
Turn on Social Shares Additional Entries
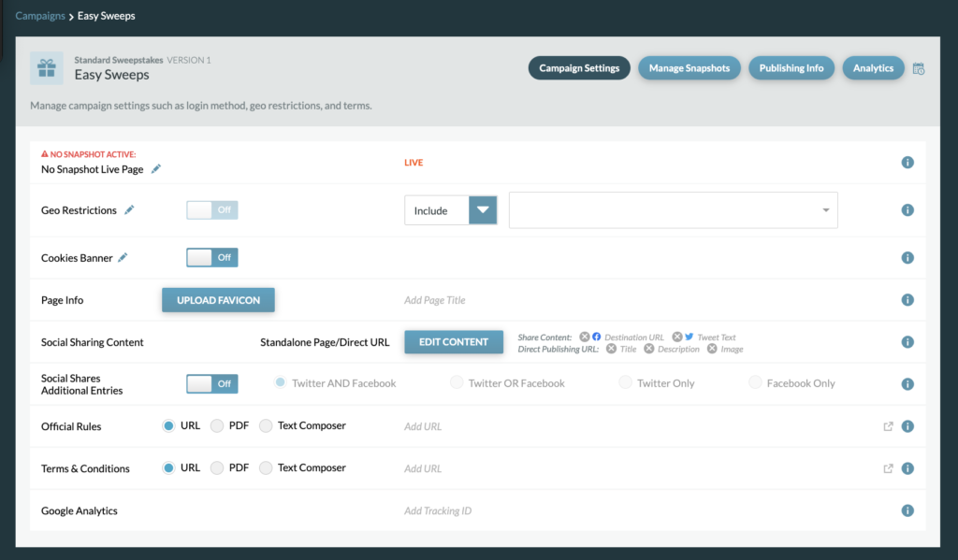click(212, 383)
